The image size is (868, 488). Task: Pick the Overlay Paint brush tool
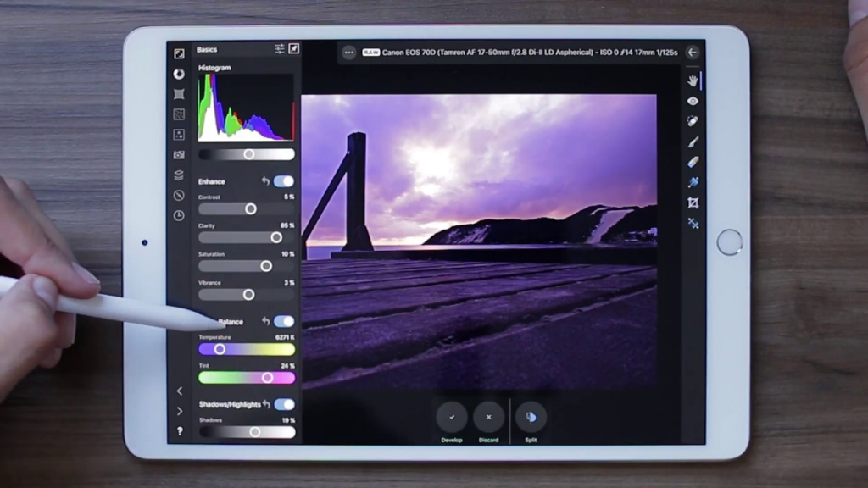click(x=693, y=141)
